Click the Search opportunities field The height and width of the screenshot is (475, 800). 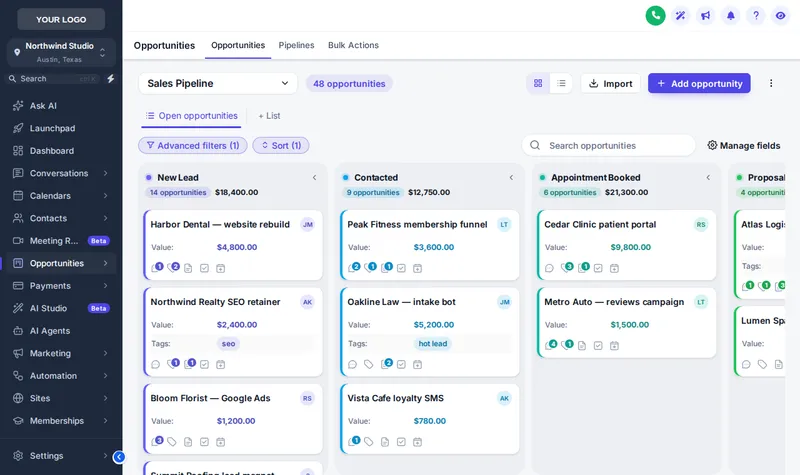point(608,145)
